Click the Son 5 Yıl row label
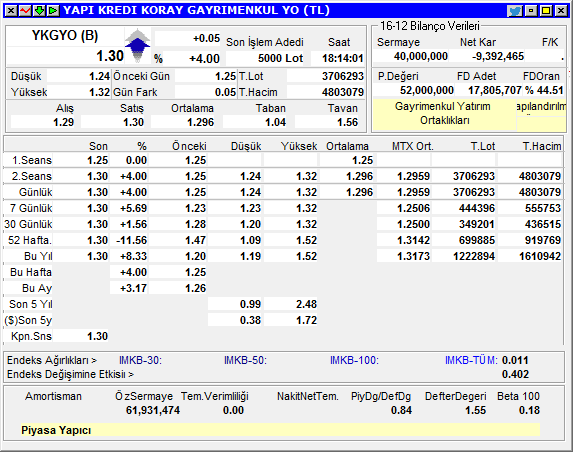Screen dimensions: 573x452 (31, 305)
